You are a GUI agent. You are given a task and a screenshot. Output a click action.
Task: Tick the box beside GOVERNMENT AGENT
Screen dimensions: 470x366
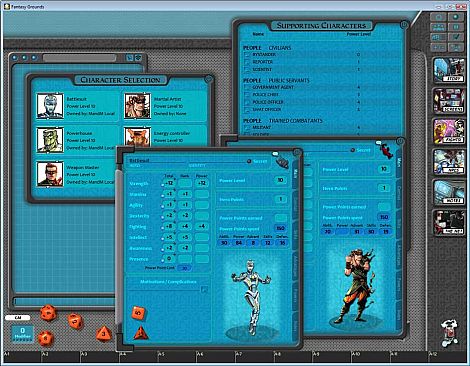[247, 87]
